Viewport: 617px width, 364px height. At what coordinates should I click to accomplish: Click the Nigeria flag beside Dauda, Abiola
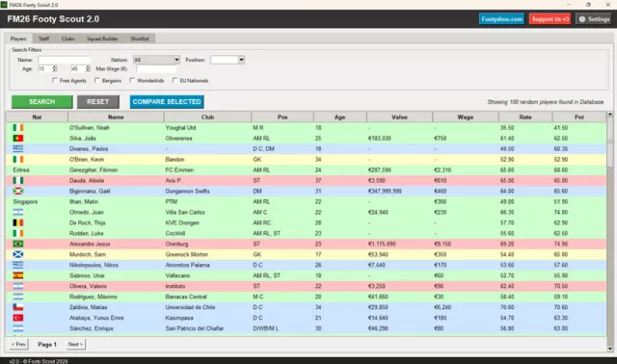pyautogui.click(x=18, y=180)
